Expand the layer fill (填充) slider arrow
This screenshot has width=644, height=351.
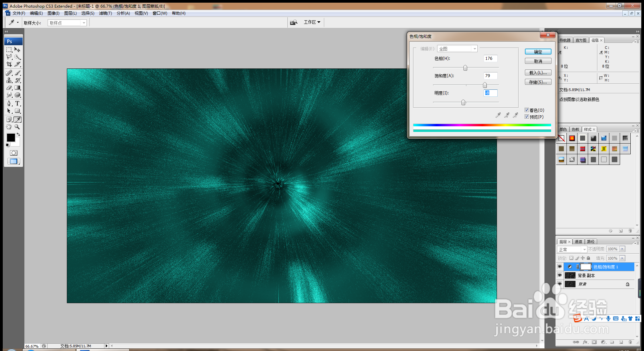(x=622, y=258)
